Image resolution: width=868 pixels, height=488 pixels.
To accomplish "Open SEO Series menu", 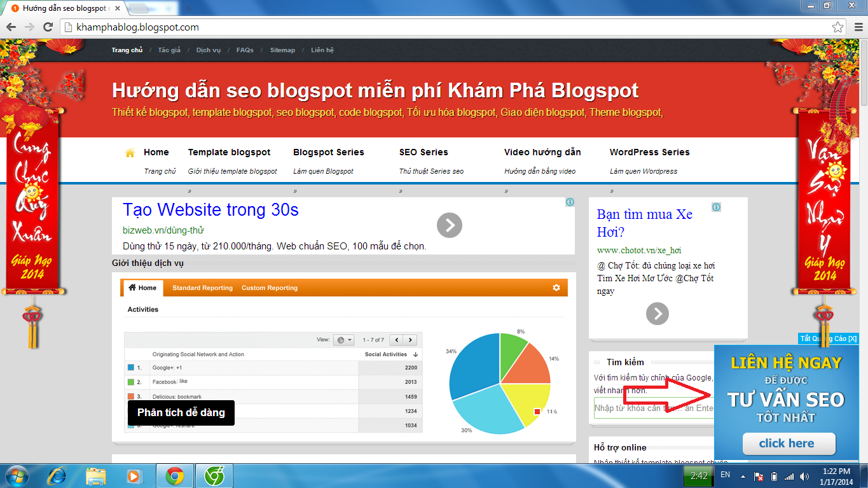I will pos(424,152).
